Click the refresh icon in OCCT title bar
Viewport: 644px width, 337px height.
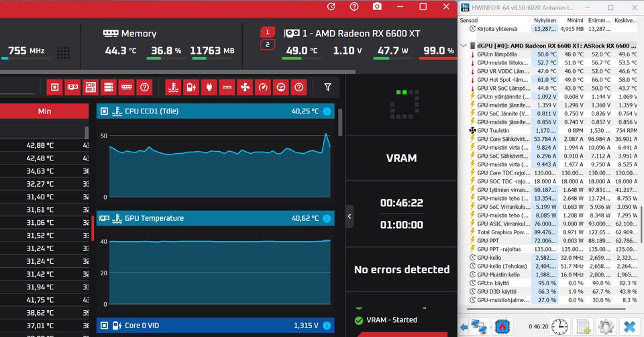[x=331, y=7]
